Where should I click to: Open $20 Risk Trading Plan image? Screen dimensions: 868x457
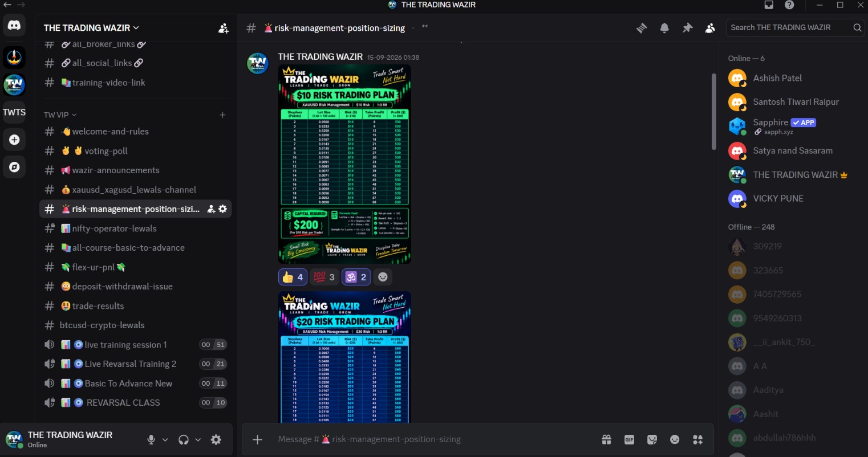click(x=344, y=357)
